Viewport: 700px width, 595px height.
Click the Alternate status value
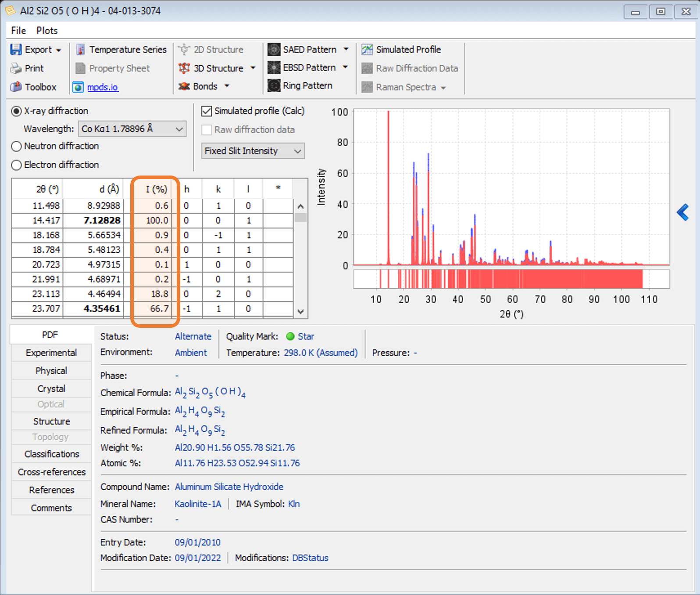(193, 337)
